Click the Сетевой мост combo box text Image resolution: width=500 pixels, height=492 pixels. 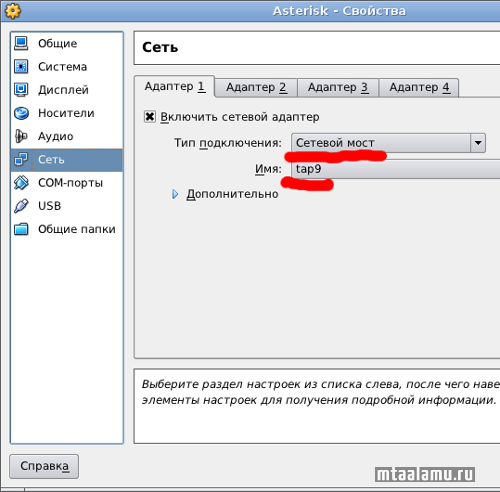[335, 143]
